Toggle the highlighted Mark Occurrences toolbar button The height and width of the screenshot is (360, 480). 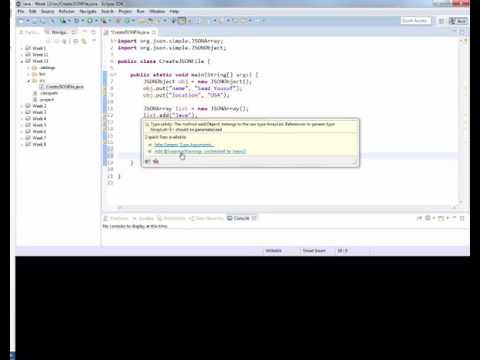pos(182,21)
